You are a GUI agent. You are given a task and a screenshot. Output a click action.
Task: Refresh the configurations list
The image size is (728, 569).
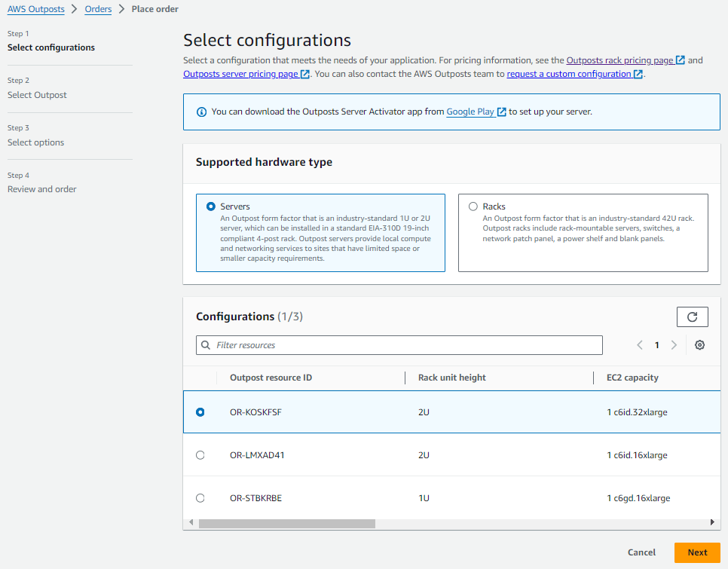coord(692,317)
